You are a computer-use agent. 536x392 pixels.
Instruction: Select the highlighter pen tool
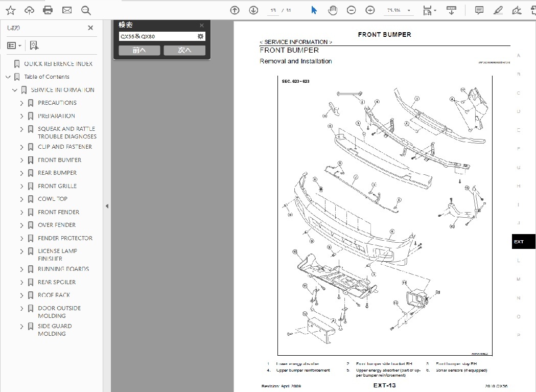tap(498, 10)
